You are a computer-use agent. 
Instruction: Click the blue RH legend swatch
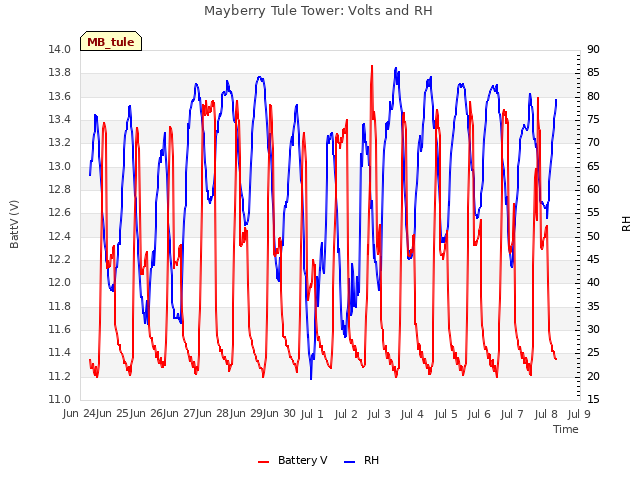coord(350,462)
